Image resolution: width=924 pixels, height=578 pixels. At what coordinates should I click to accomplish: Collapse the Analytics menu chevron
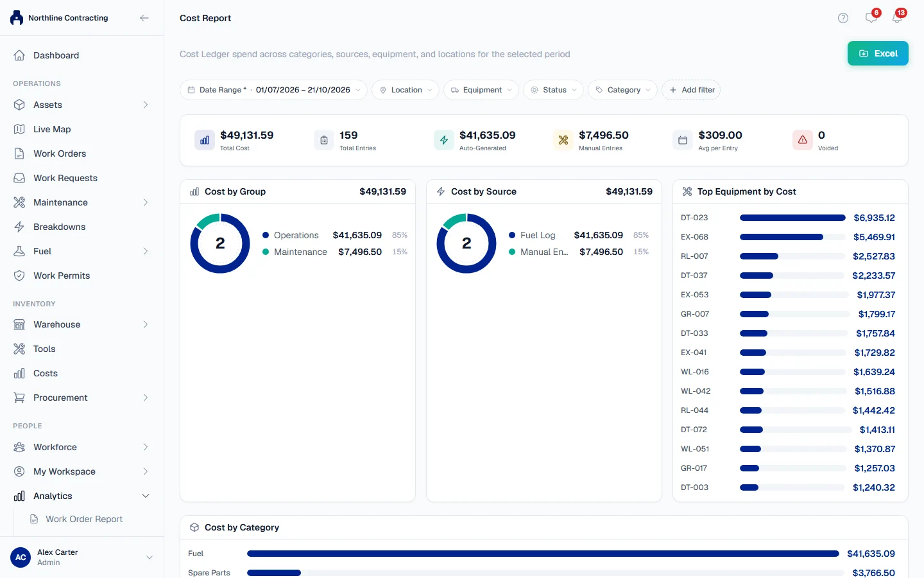pos(146,496)
